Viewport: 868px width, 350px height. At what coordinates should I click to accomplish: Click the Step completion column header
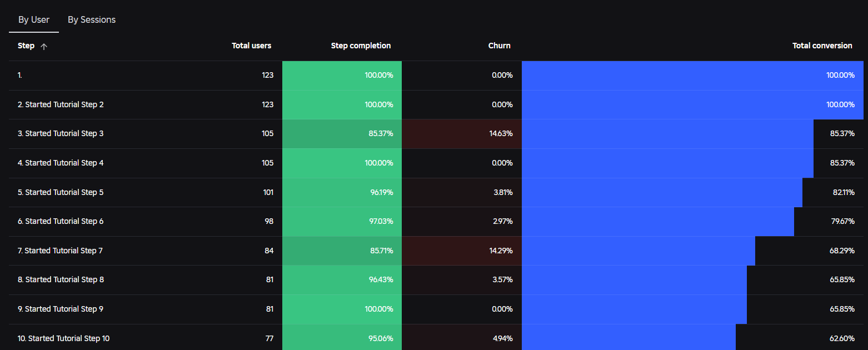point(361,46)
